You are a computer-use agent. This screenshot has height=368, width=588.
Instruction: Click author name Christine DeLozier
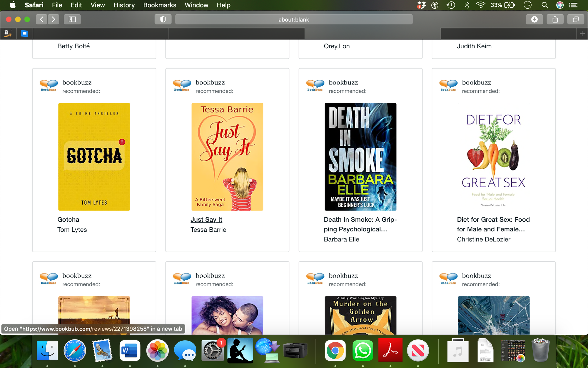point(484,239)
